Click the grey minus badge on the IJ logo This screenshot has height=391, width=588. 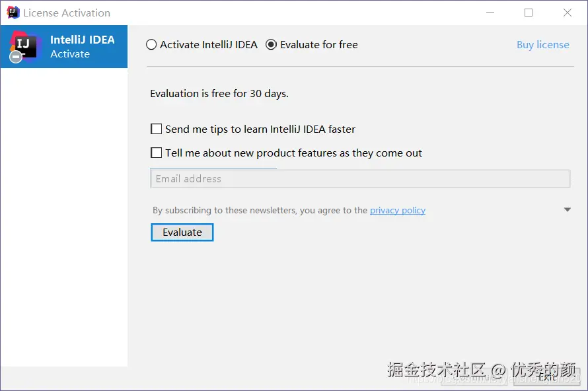pyautogui.click(x=16, y=57)
